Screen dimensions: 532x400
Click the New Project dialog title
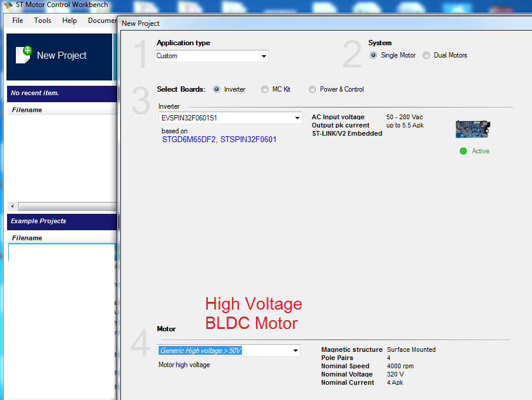pyautogui.click(x=140, y=23)
